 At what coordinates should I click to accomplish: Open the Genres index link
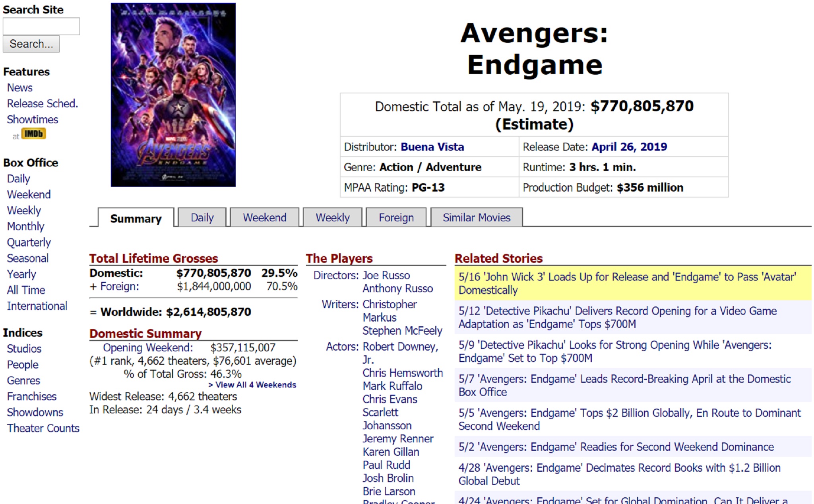[x=24, y=380]
